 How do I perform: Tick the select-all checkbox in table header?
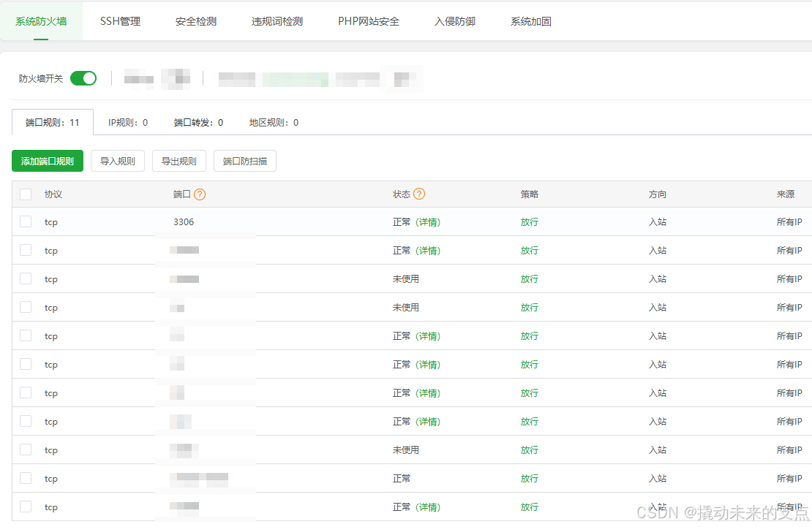[x=26, y=194]
